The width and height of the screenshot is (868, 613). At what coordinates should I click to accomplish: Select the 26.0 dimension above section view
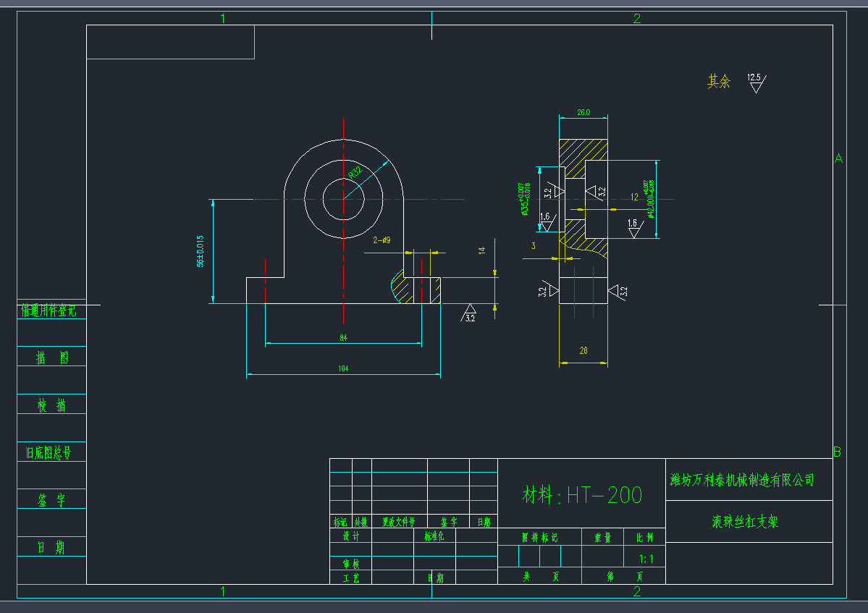(x=583, y=112)
